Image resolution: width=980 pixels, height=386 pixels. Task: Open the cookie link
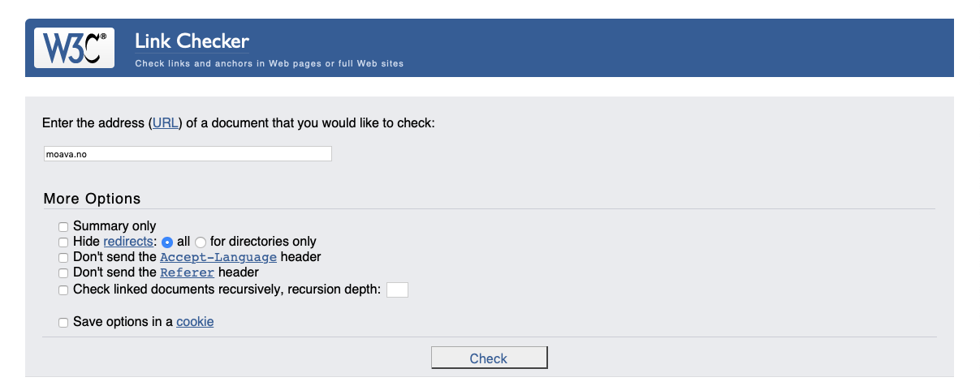[195, 322]
